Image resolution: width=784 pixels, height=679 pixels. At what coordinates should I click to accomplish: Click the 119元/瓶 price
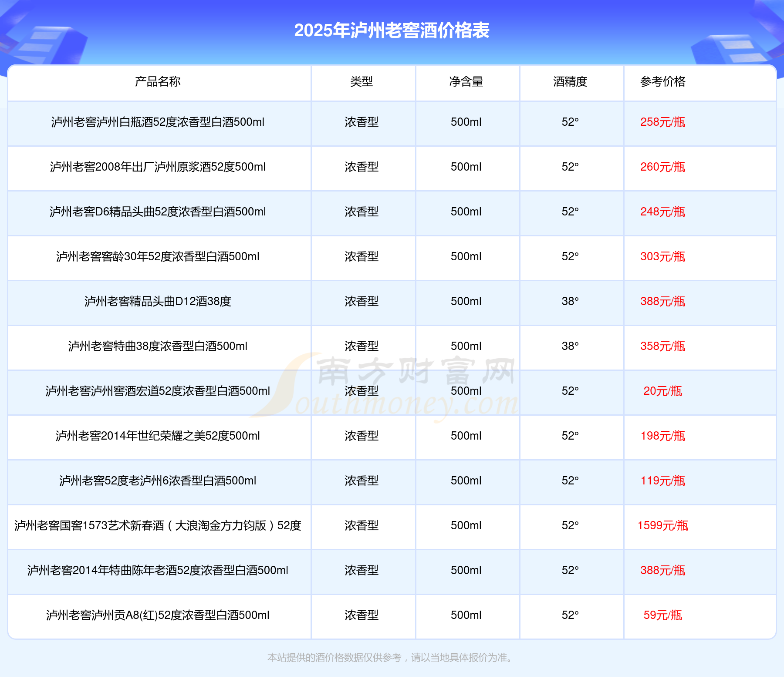(662, 481)
